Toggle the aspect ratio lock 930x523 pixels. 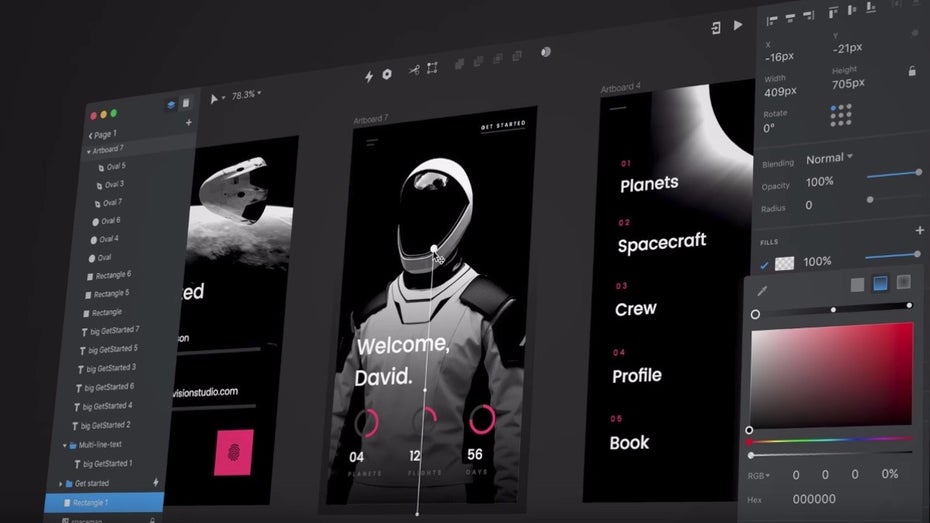click(912, 71)
